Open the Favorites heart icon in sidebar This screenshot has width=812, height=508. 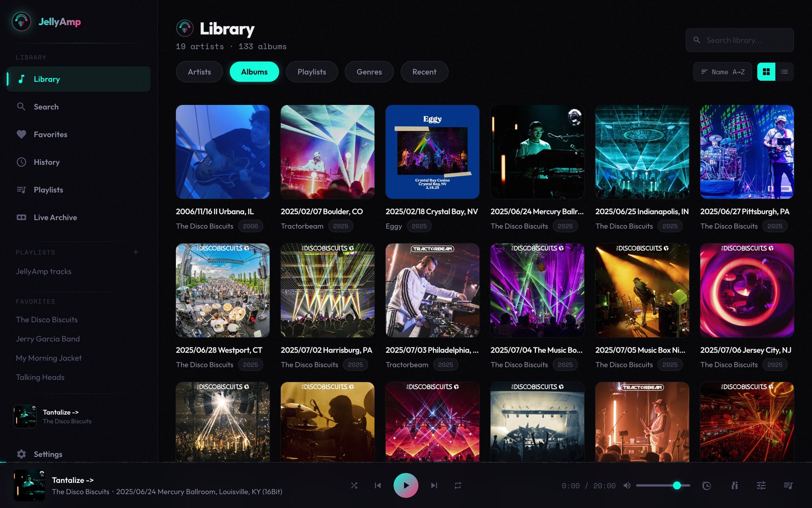[x=20, y=135]
